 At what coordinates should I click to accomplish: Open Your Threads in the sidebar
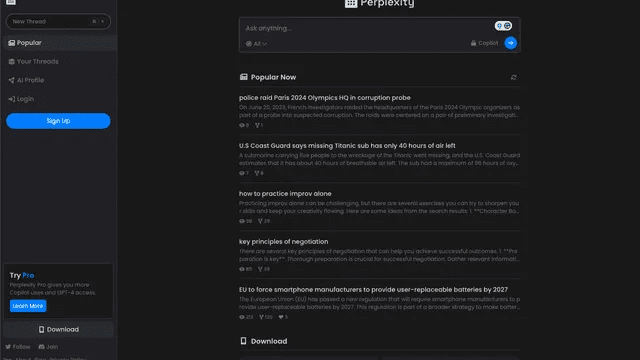58,62
